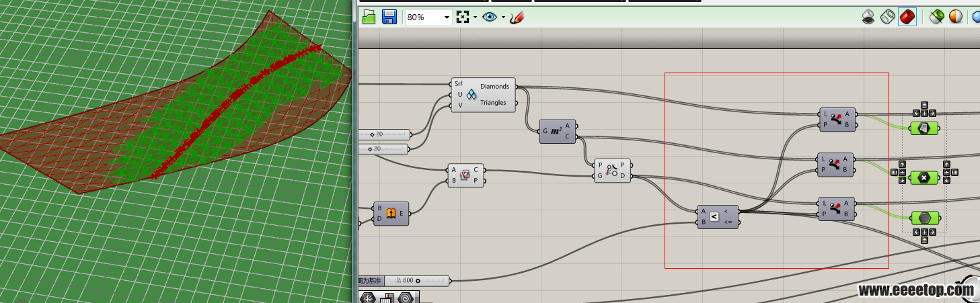
Task: Select the middle Dispatch component
Action: 835,165
